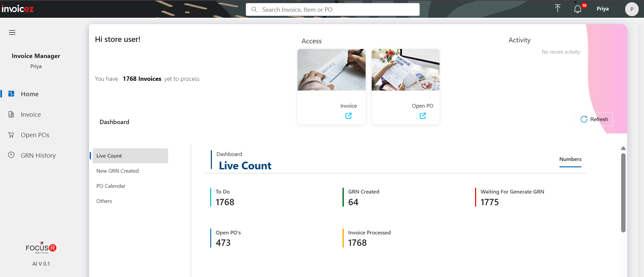The width and height of the screenshot is (644, 277).
Task: Select New GRN Created dashboard item
Action: coord(118,171)
